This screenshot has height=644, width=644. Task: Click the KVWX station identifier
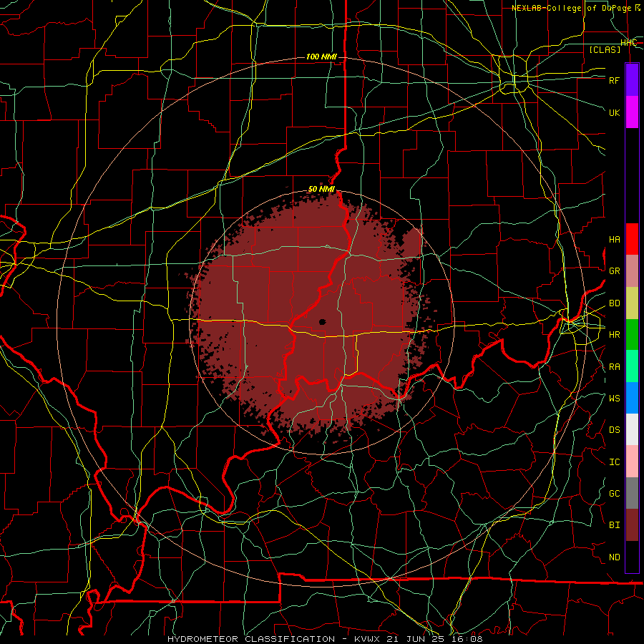point(368,639)
